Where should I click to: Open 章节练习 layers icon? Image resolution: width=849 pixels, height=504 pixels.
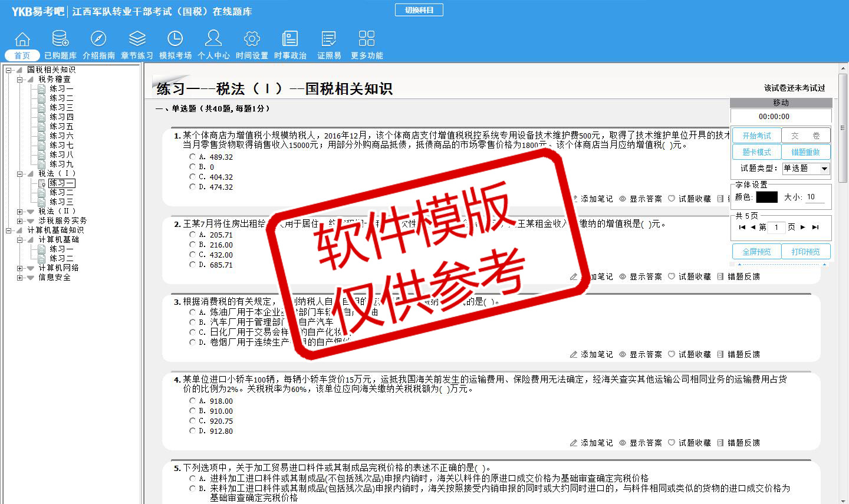click(137, 39)
